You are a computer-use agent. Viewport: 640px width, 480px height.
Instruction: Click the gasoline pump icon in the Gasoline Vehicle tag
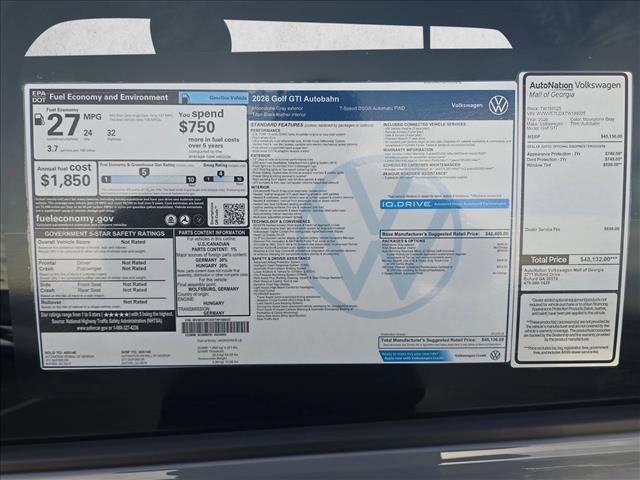coord(185,98)
